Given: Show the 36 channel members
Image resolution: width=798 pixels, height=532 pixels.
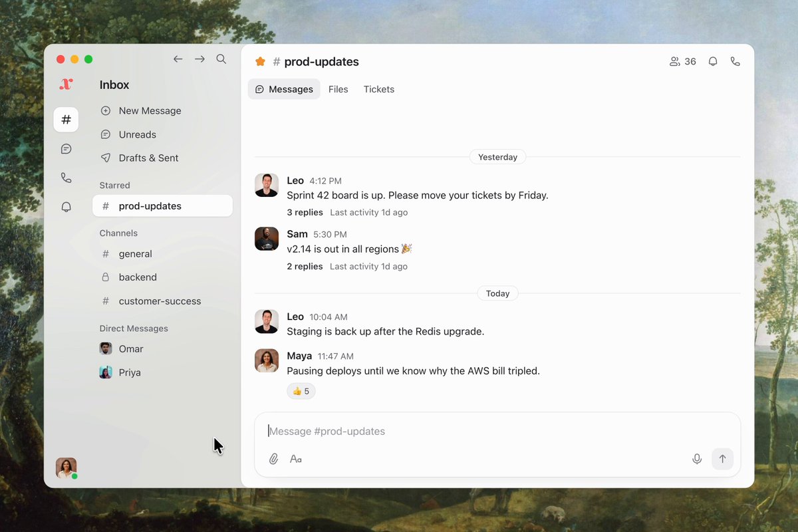Looking at the screenshot, I should [x=682, y=61].
